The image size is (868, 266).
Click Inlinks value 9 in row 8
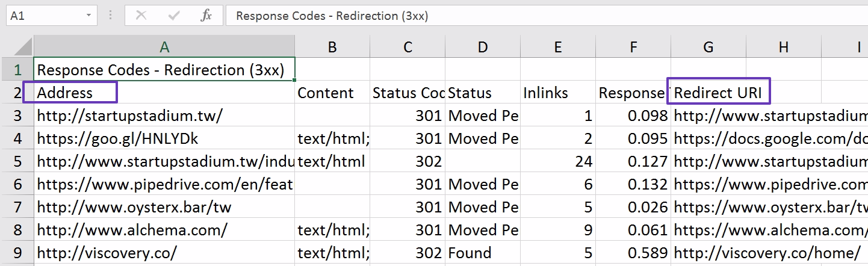[558, 229]
